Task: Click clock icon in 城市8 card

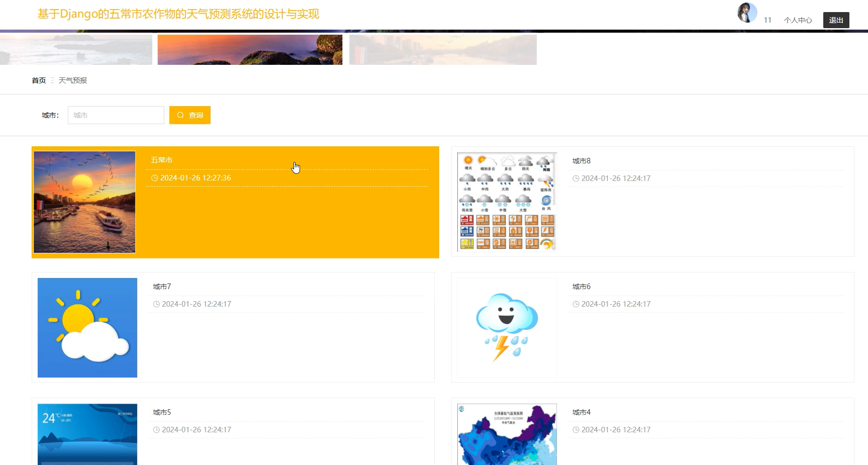Action: point(576,178)
